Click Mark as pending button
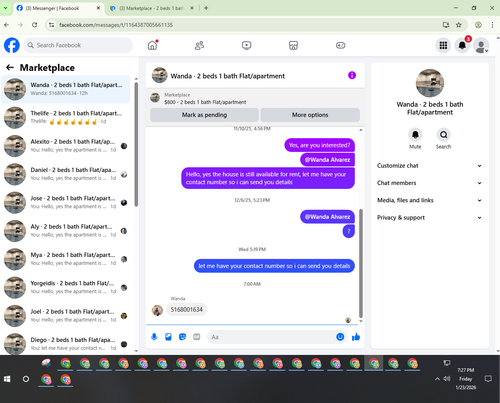This screenshot has width=500, height=403. [204, 115]
